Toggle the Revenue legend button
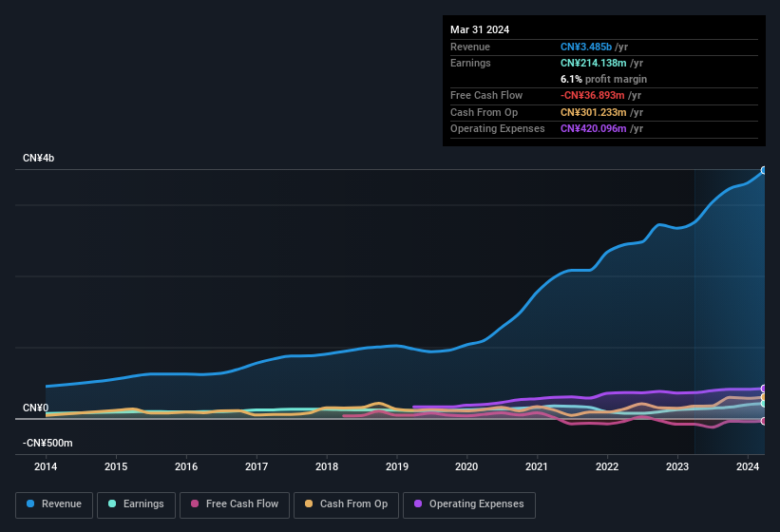780x532 pixels. 54,504
